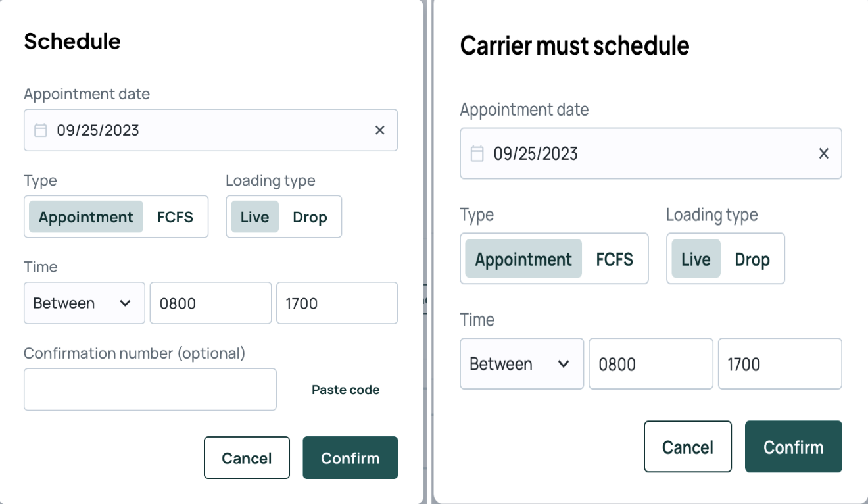
Task: Click calendar icon in Carrier must schedule dialog
Action: tap(477, 153)
